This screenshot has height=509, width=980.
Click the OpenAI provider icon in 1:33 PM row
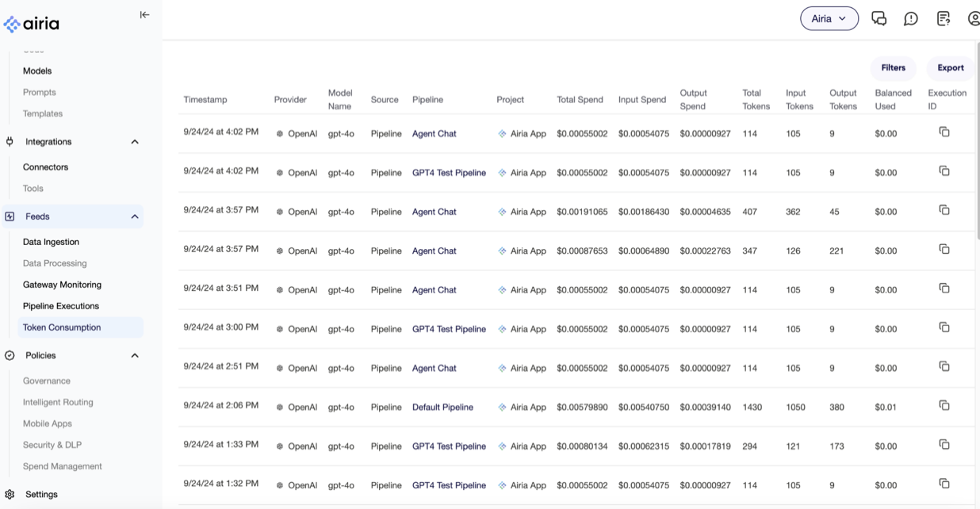point(280,446)
